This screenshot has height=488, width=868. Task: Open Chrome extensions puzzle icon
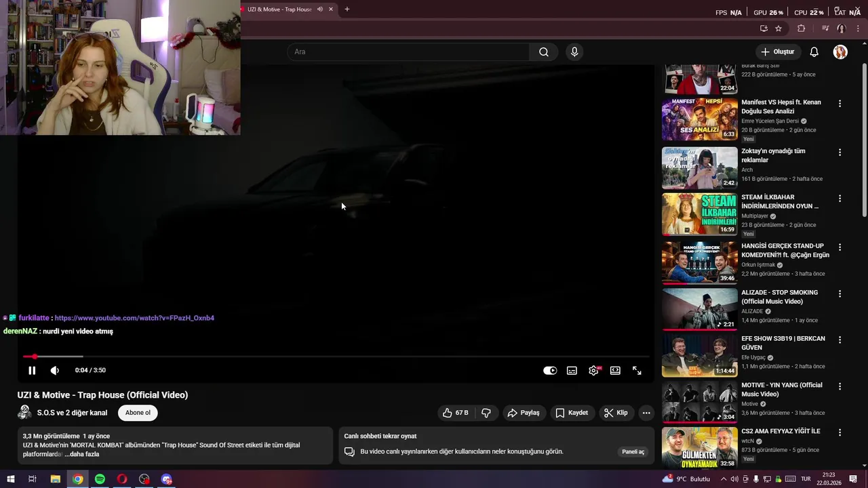(x=802, y=28)
